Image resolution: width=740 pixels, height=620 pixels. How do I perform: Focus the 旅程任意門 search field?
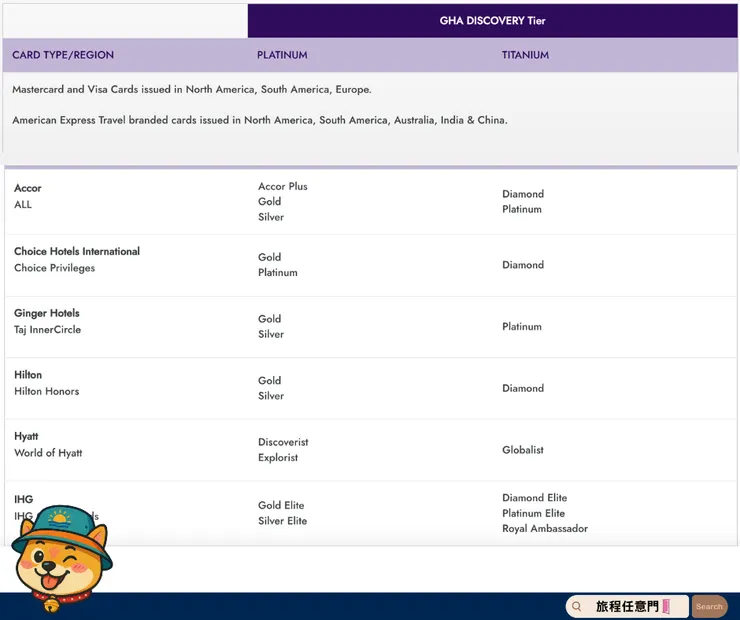[627, 606]
